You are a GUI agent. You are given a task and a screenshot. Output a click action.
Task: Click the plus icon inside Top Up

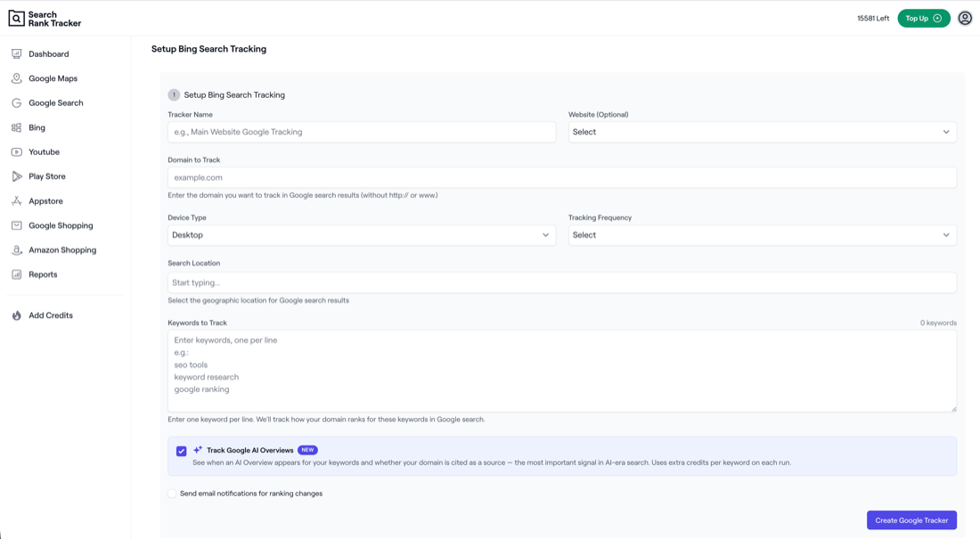[x=937, y=18]
